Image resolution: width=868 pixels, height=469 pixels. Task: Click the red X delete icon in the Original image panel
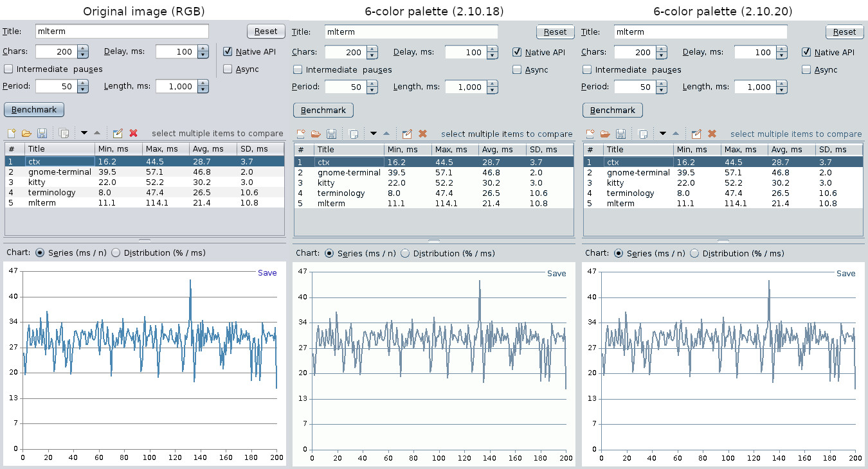[134, 134]
